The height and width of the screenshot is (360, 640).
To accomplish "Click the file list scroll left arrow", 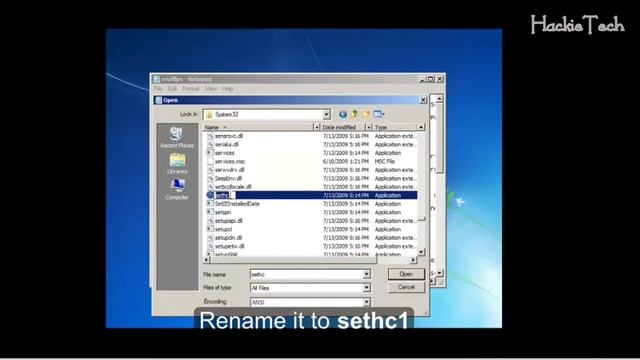I will [207, 260].
